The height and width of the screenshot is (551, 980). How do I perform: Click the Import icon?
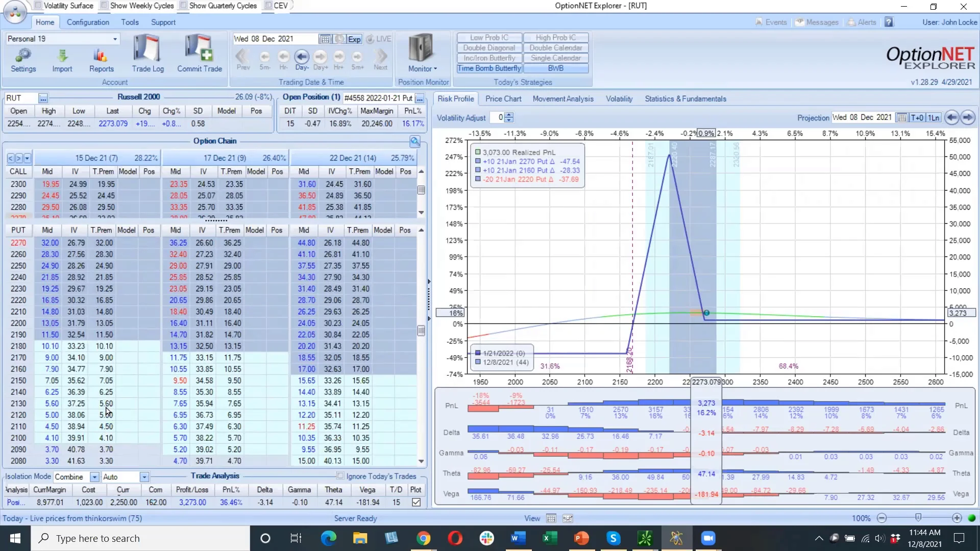tap(62, 60)
